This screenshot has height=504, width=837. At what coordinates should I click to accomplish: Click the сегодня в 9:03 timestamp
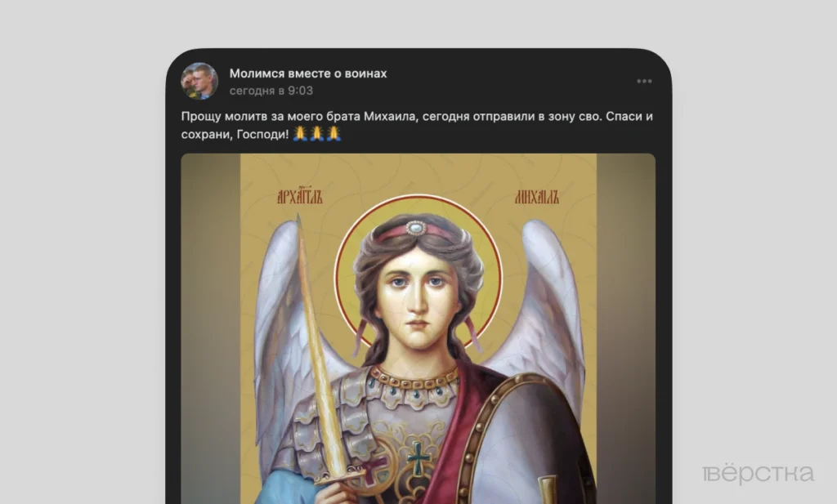[x=271, y=91]
